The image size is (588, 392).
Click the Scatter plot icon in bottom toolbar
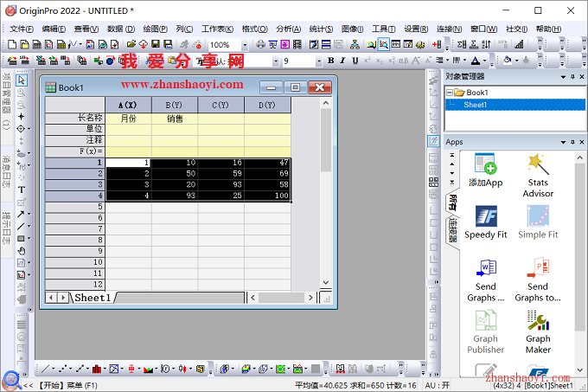[62, 370]
